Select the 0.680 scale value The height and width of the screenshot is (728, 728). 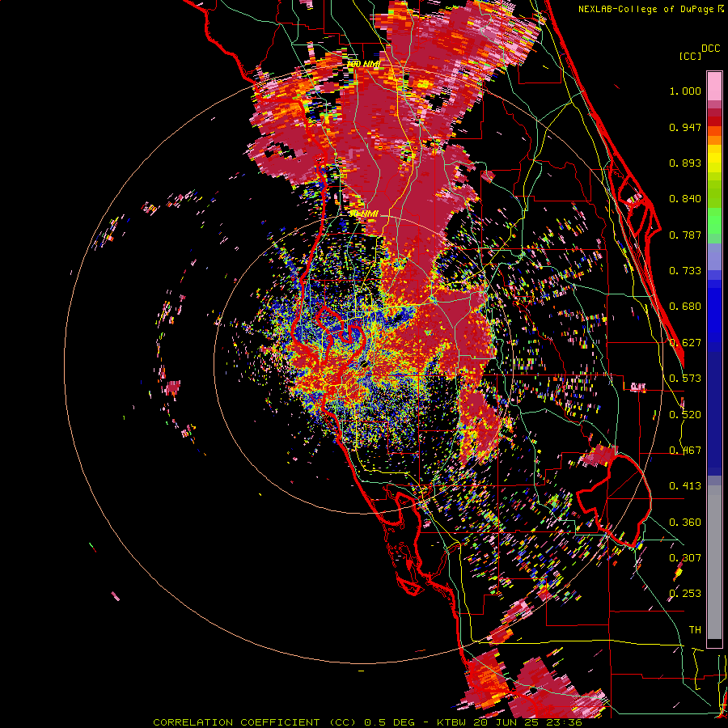point(685,307)
